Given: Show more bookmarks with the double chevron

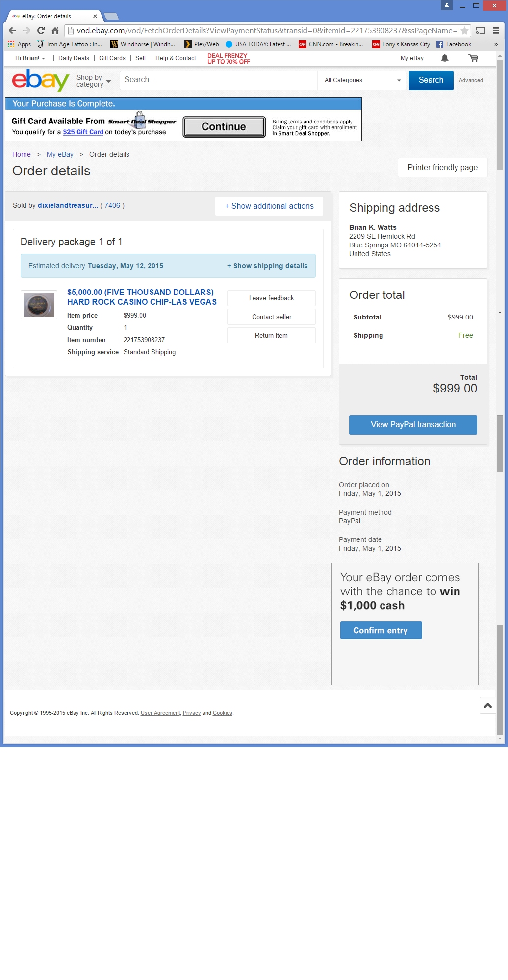Looking at the screenshot, I should [x=496, y=44].
